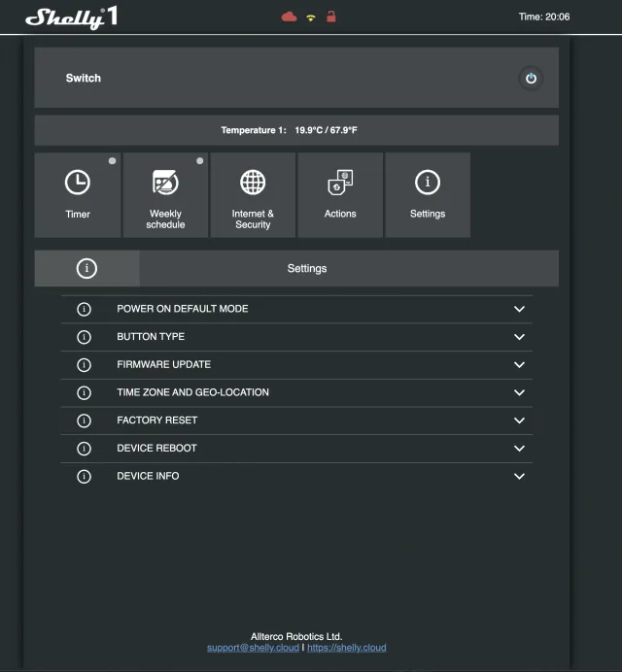Expand Time Zone and Geo-Location chevron
This screenshot has width=622, height=672.
[519, 393]
